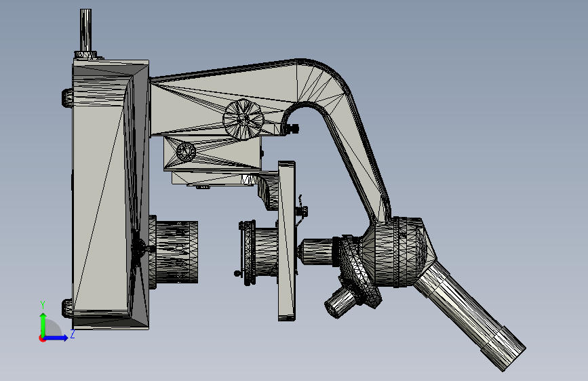Select the vertical rod atop the base box
Image resolution: width=588 pixels, height=381 pixels.
(86, 31)
